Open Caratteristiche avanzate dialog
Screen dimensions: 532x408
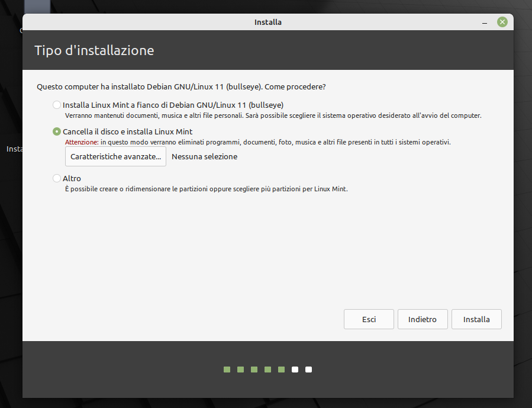click(116, 156)
